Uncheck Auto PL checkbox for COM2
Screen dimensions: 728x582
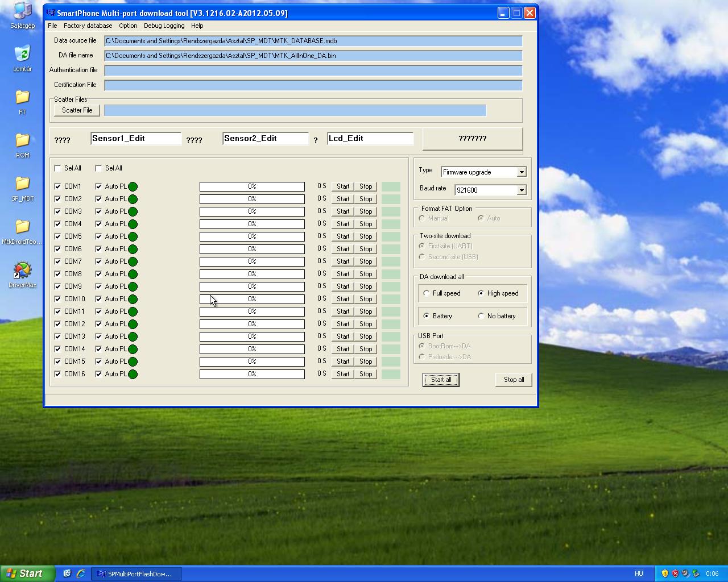pos(98,199)
